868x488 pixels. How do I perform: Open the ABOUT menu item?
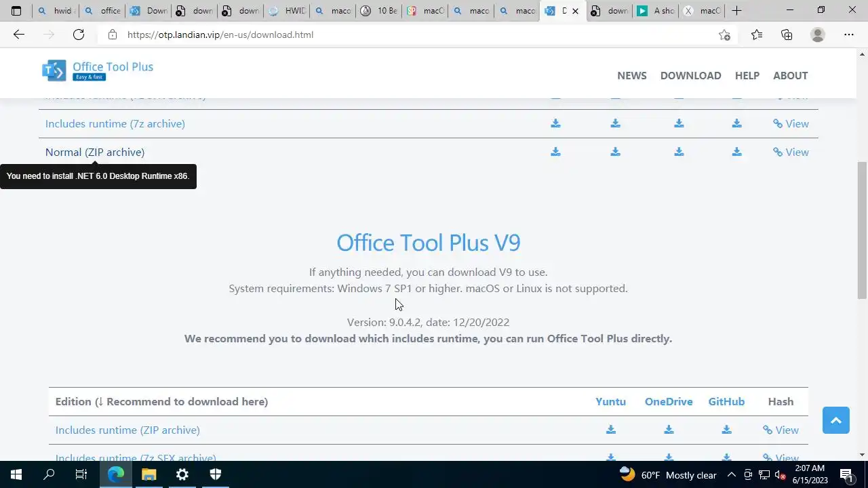[x=790, y=75]
